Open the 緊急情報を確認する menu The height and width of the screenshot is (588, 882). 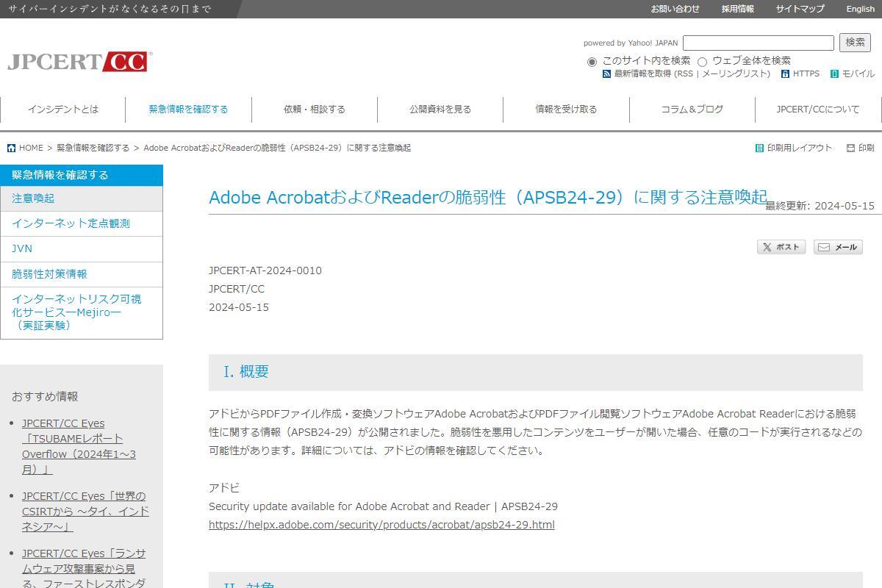tap(189, 110)
